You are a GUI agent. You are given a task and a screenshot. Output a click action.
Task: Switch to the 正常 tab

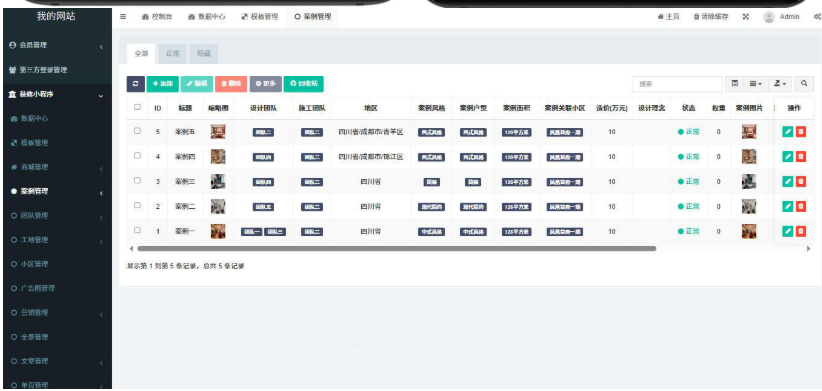(172, 53)
